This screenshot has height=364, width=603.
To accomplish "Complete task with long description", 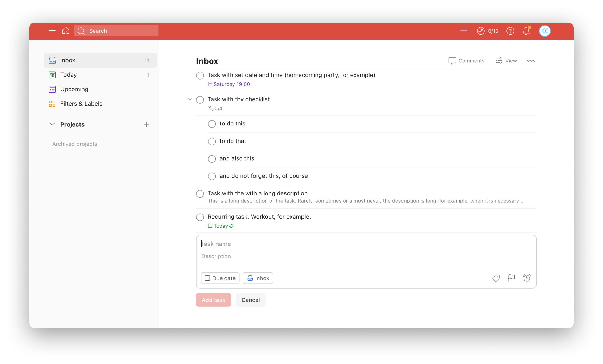I will click(x=200, y=194).
